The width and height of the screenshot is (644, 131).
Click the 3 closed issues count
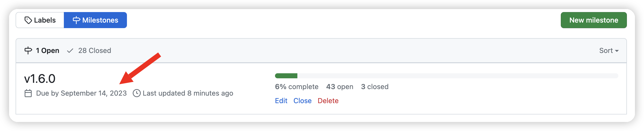point(375,87)
